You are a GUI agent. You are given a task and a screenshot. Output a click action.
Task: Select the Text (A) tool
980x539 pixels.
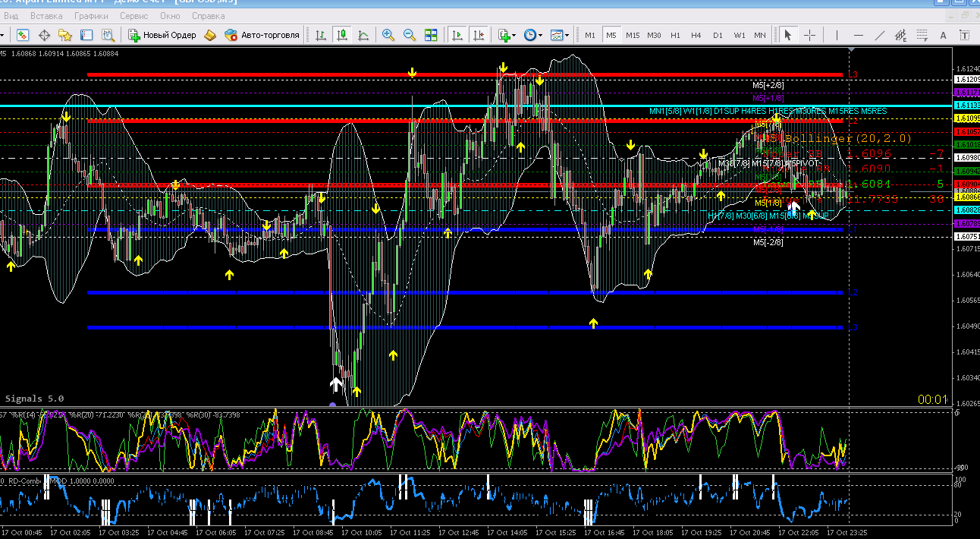944,35
